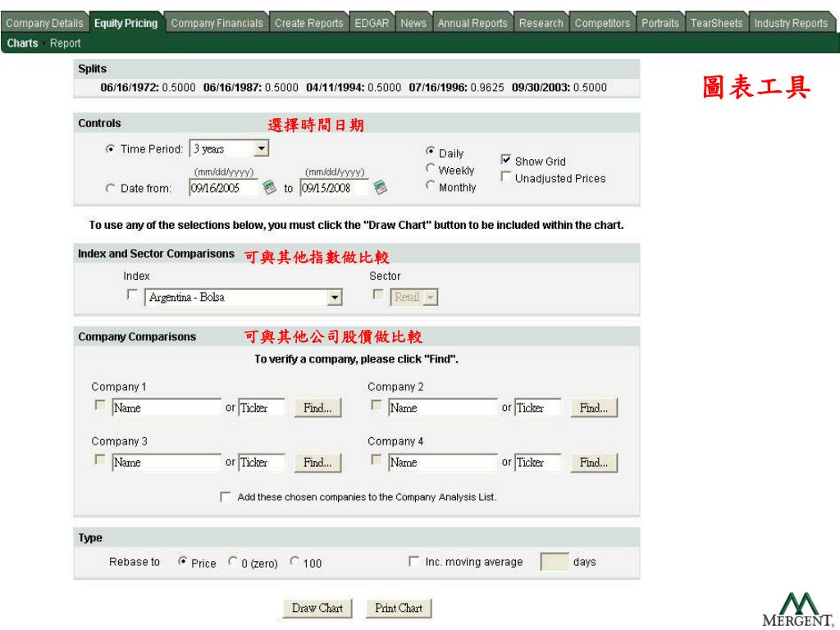Choose Daily frequency radio button
The height and width of the screenshot is (630, 840).
coord(430,152)
